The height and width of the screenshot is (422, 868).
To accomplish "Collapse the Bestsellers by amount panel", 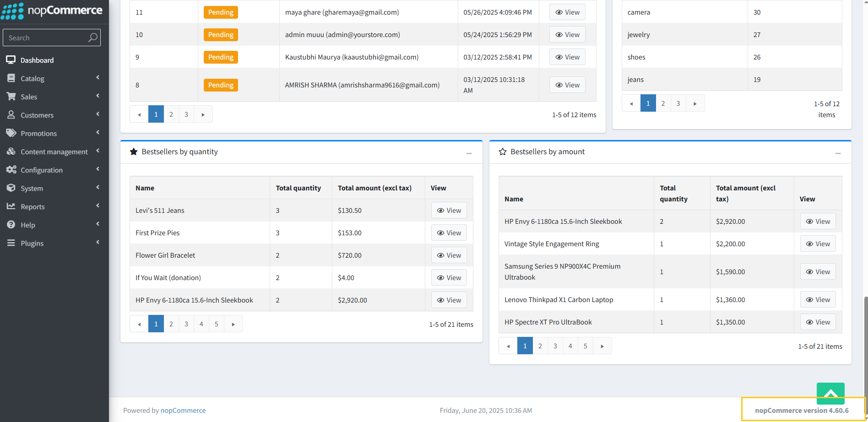I will click(838, 153).
